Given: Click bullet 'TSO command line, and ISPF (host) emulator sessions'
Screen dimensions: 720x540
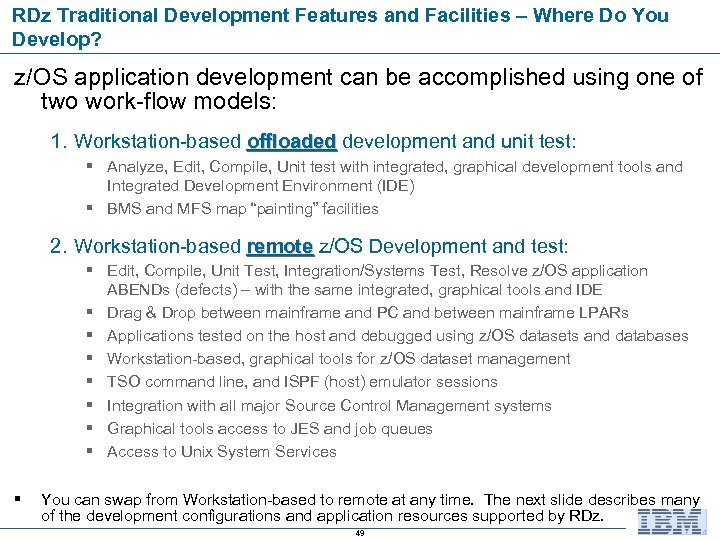Looking at the screenshot, I should pyautogui.click(x=302, y=382).
